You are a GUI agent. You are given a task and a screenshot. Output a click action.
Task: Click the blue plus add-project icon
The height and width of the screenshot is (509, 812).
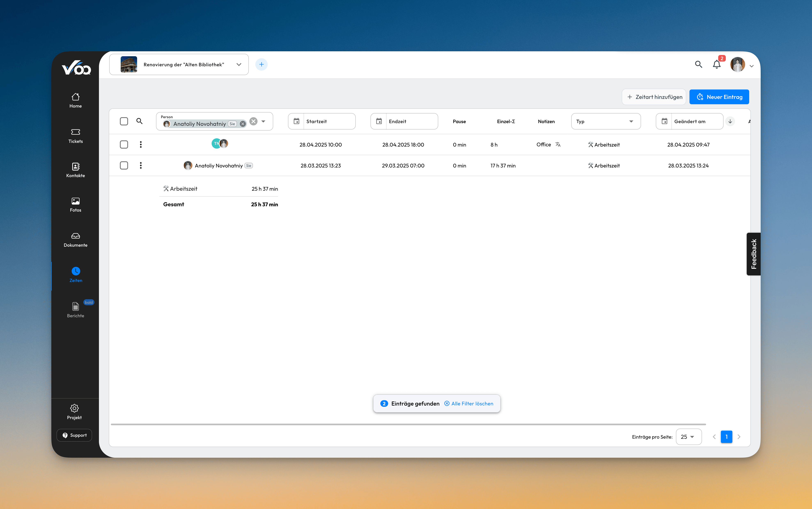[261, 64]
